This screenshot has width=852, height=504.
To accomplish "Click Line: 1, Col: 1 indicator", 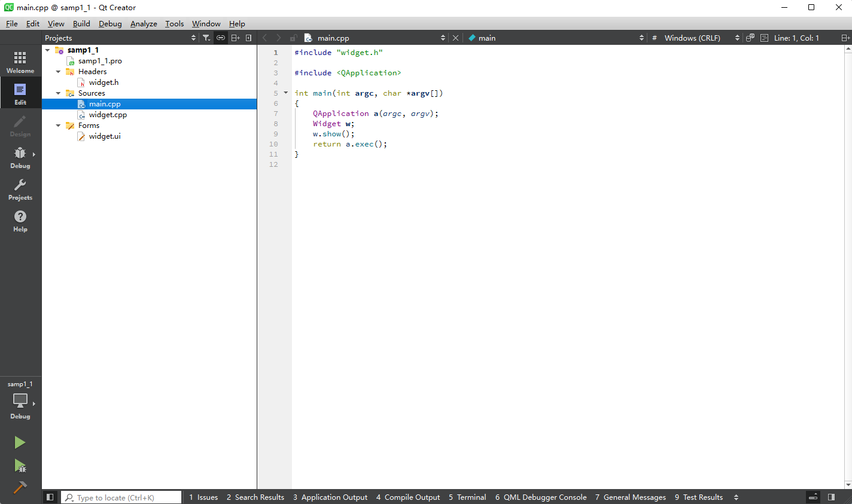I will (796, 38).
